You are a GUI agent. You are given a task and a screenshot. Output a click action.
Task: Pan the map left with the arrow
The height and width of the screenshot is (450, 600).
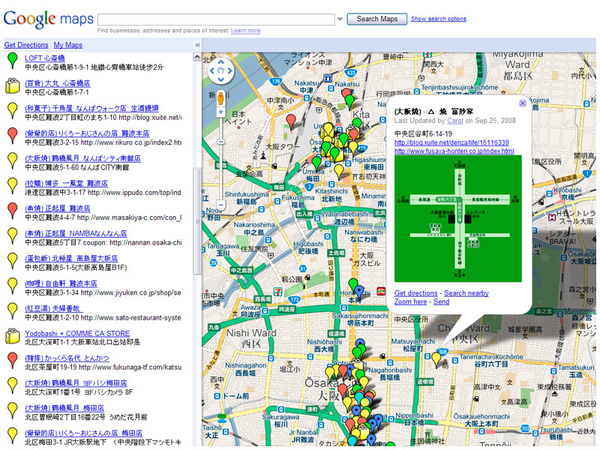tap(212, 71)
